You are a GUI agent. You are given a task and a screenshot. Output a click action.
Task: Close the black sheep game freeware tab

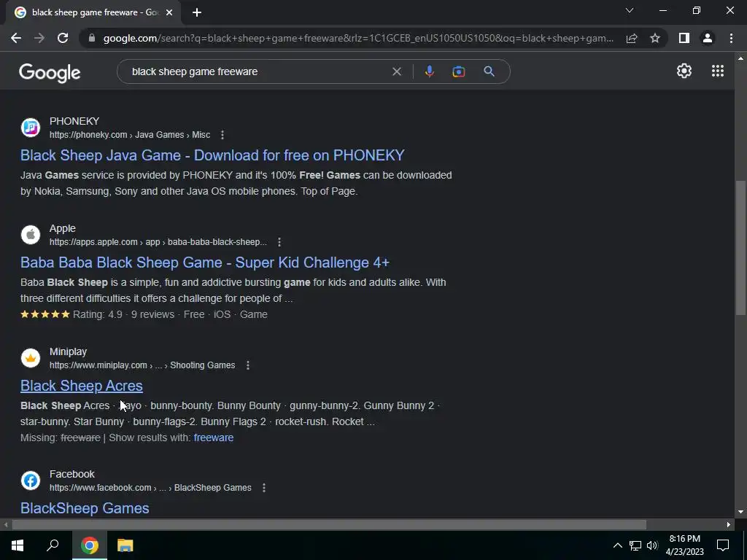click(169, 12)
